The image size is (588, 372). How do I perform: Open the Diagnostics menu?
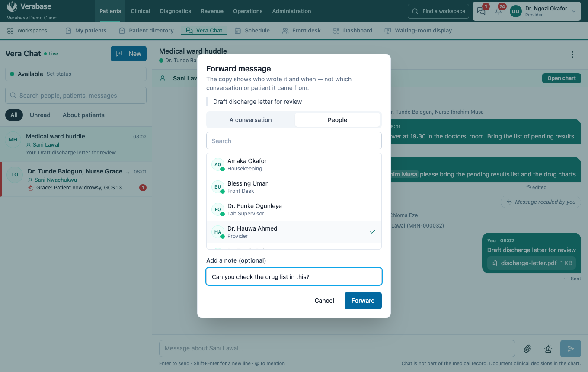[x=175, y=11]
